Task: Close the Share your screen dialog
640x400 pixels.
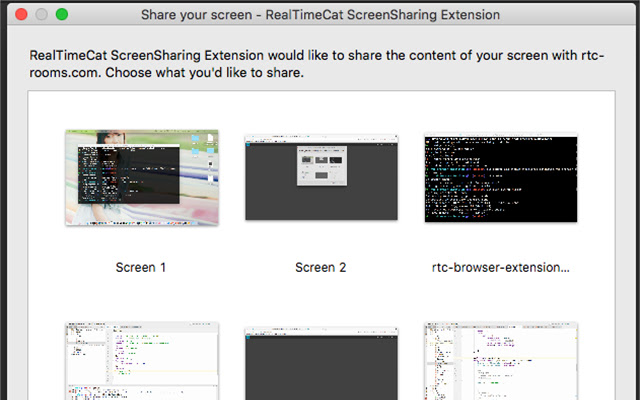Action: click(21, 15)
